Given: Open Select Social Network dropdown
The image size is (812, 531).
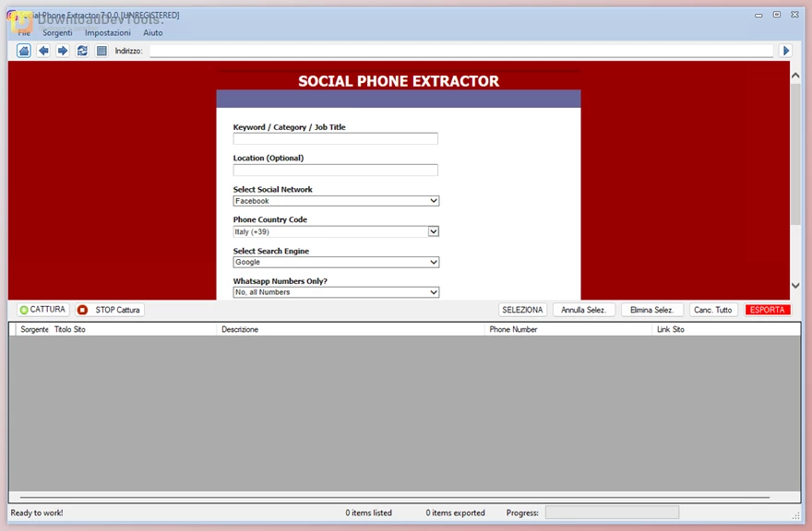Looking at the screenshot, I should pos(336,201).
